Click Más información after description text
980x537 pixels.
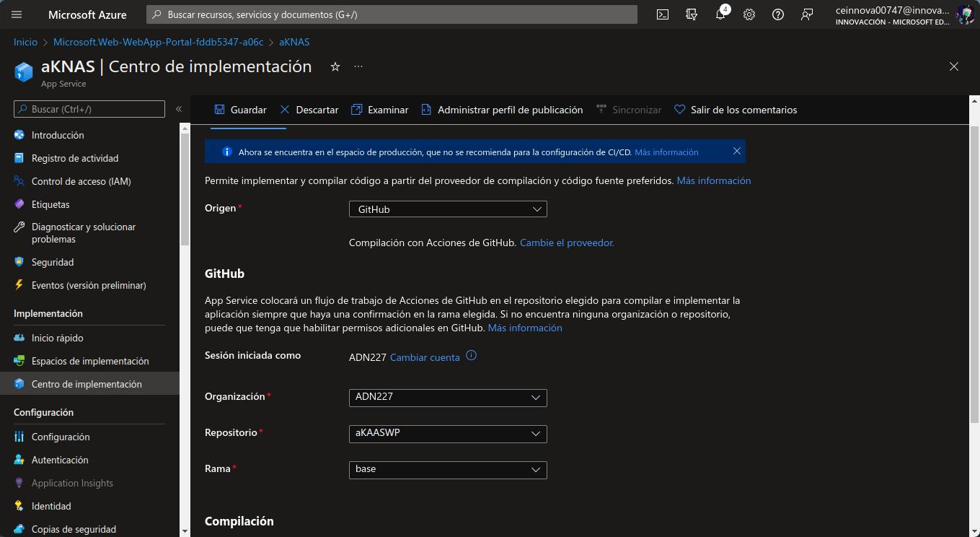click(x=713, y=180)
